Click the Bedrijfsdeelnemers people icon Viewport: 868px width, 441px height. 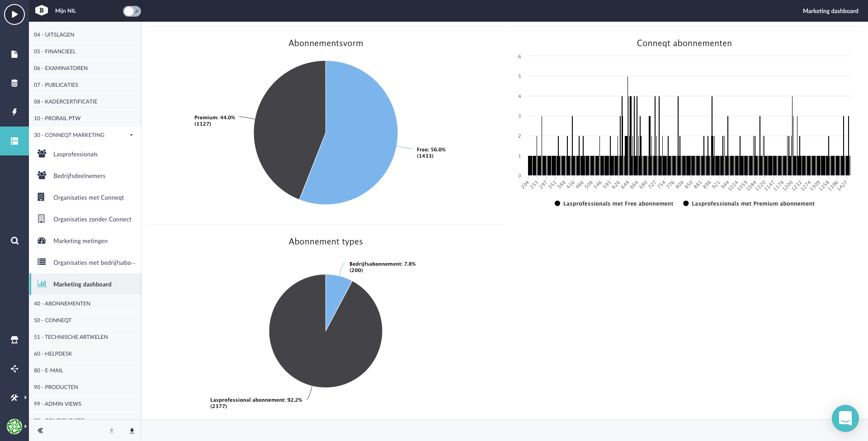pos(42,175)
